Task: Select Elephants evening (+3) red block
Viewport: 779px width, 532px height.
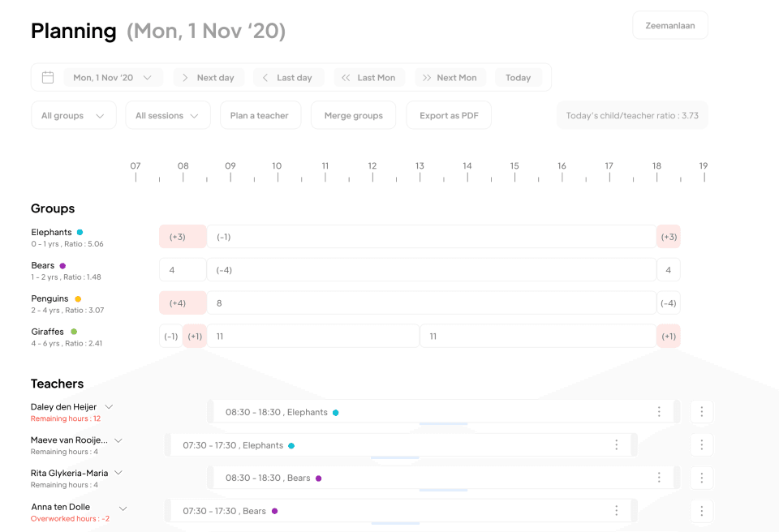Action: tap(669, 237)
